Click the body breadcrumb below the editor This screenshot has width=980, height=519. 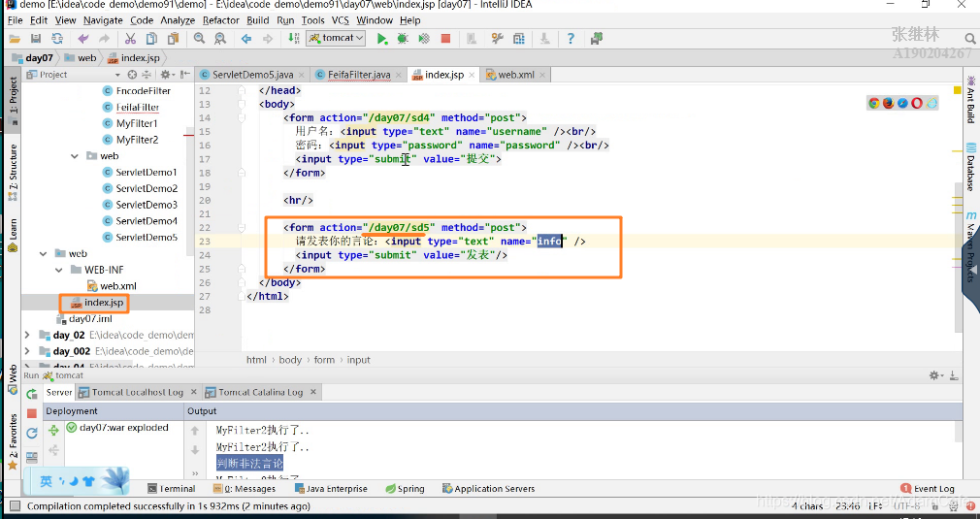[290, 360]
